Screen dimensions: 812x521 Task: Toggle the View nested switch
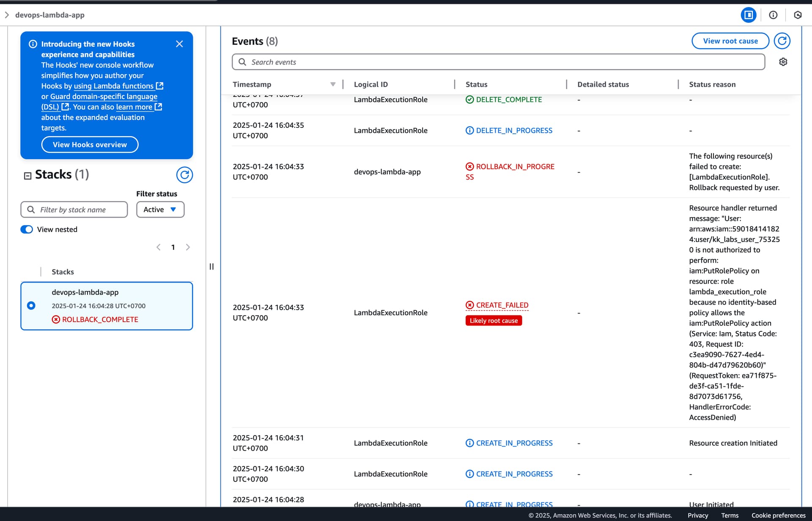(27, 229)
